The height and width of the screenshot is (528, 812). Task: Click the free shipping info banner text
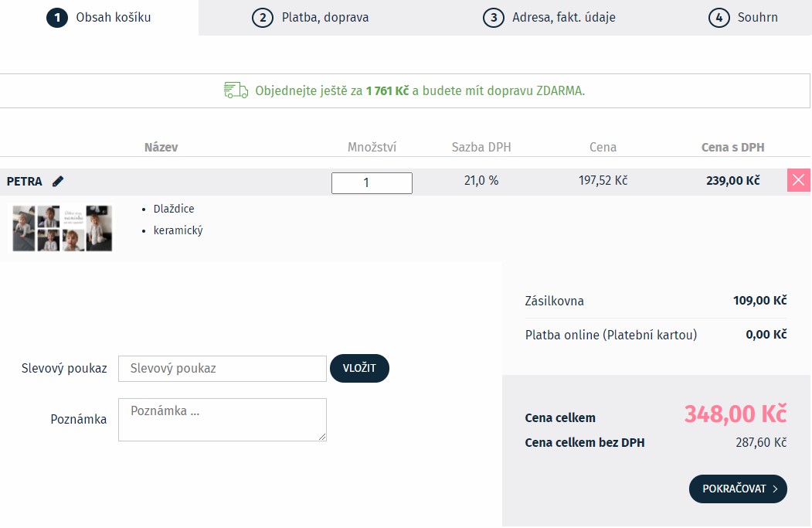pos(420,90)
